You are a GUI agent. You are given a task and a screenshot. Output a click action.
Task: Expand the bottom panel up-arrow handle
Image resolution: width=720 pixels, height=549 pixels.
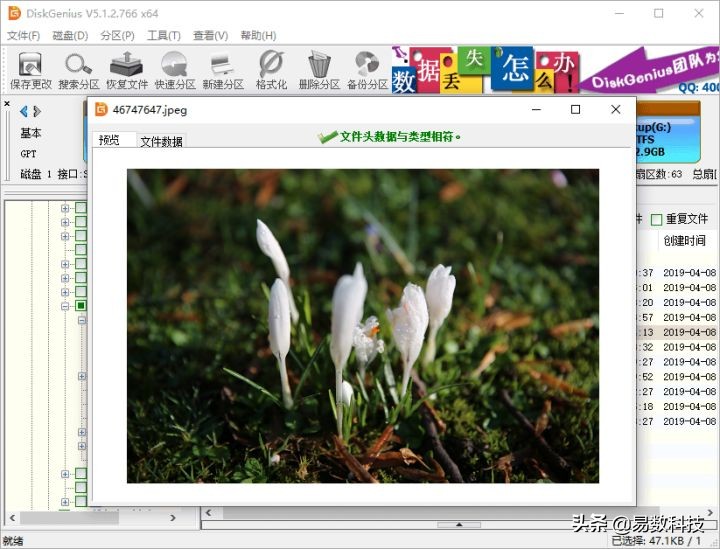pyautogui.click(x=459, y=525)
